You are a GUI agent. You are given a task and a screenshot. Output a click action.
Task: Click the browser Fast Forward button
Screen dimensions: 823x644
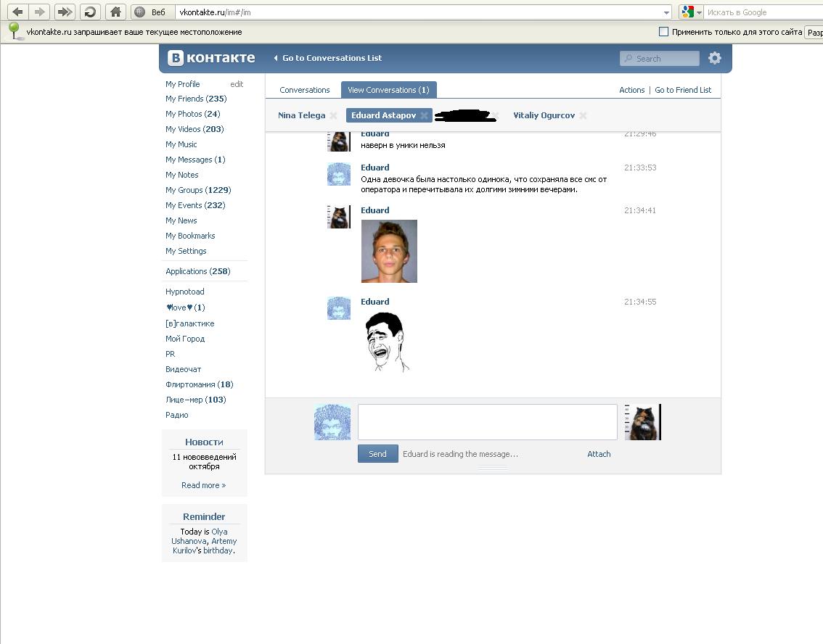pyautogui.click(x=65, y=12)
